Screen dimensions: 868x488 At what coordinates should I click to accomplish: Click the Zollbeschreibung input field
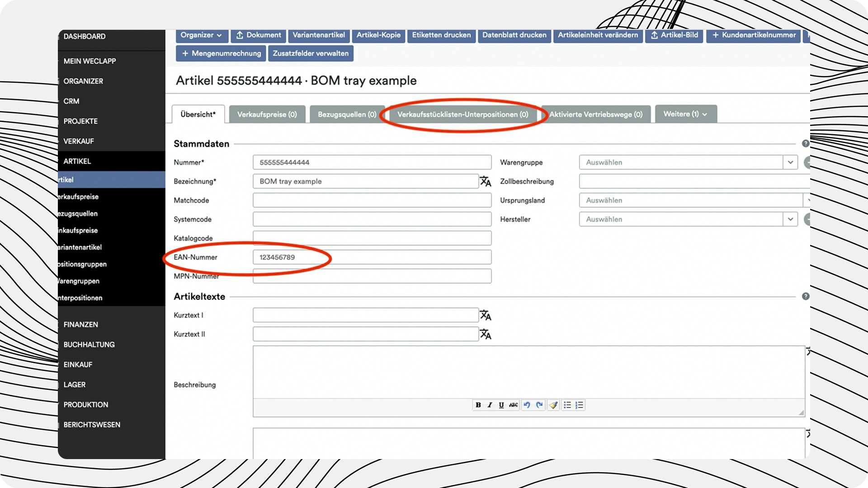694,181
